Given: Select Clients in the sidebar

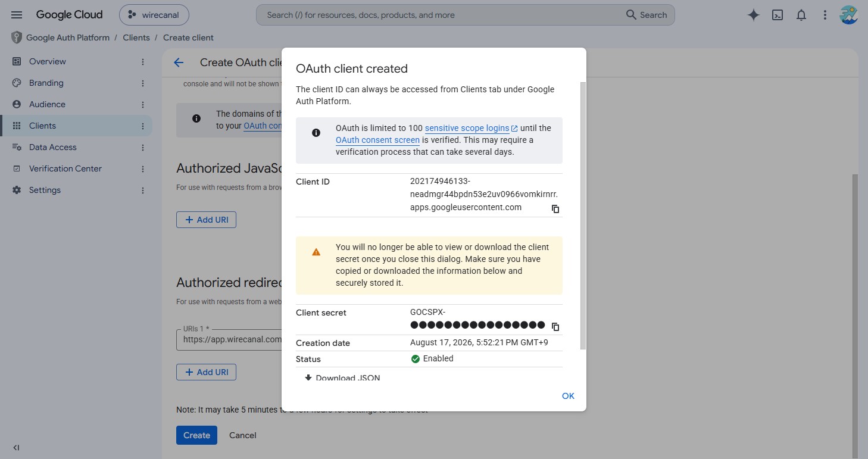Looking at the screenshot, I should pos(42,126).
